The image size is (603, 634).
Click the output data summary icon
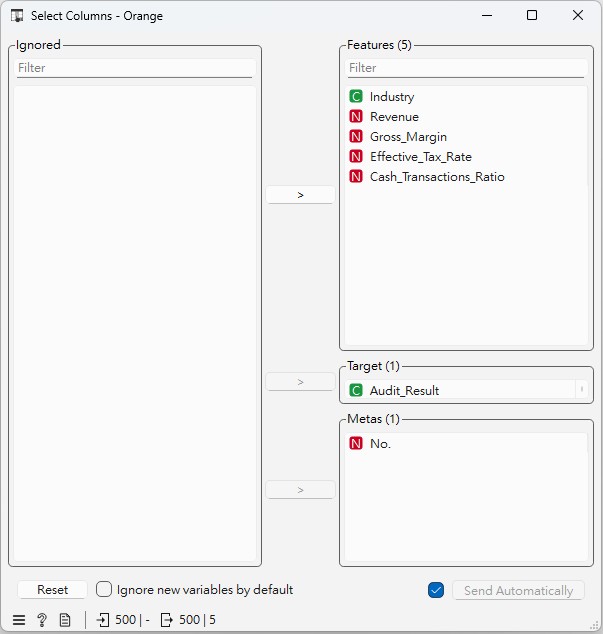[167, 620]
